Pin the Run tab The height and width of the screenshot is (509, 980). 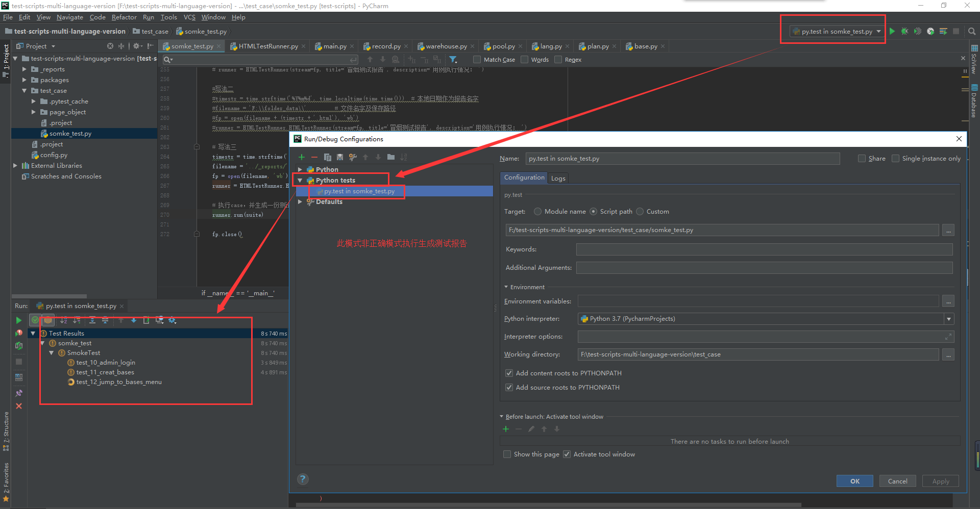point(19,393)
